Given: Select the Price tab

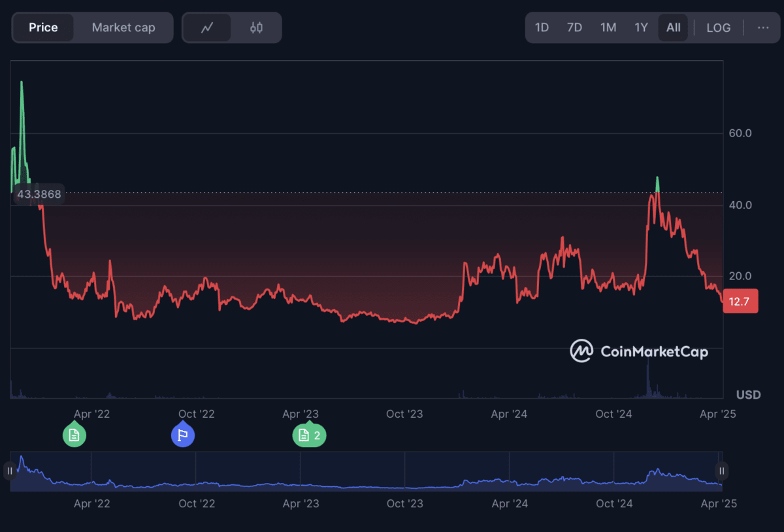Looking at the screenshot, I should (x=43, y=27).
